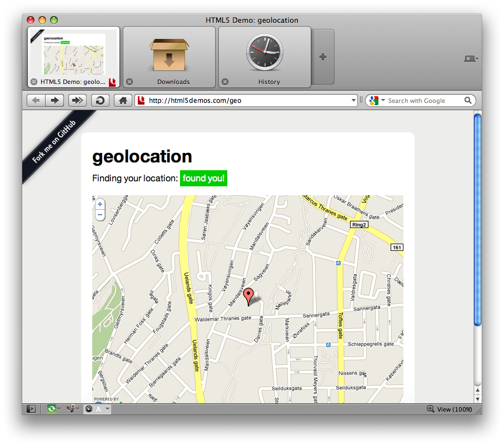Click the red location marker pin
The height and width of the screenshot is (445, 504).
coord(248,296)
